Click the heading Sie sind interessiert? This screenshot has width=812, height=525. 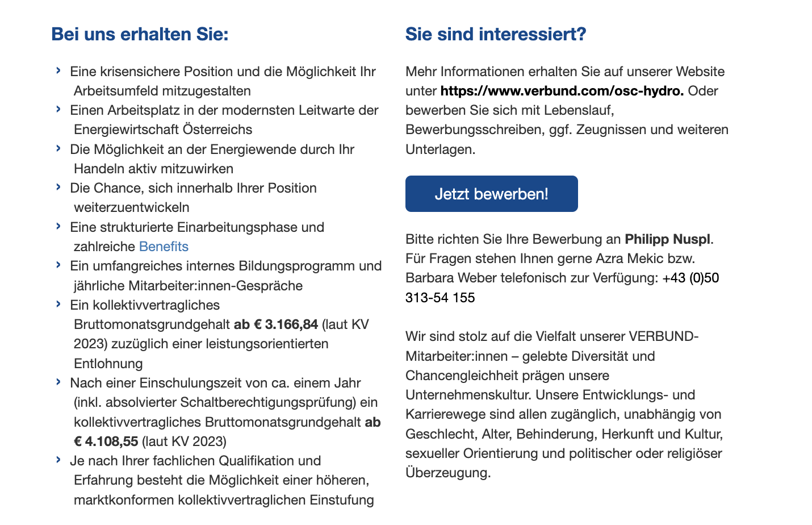click(x=496, y=34)
